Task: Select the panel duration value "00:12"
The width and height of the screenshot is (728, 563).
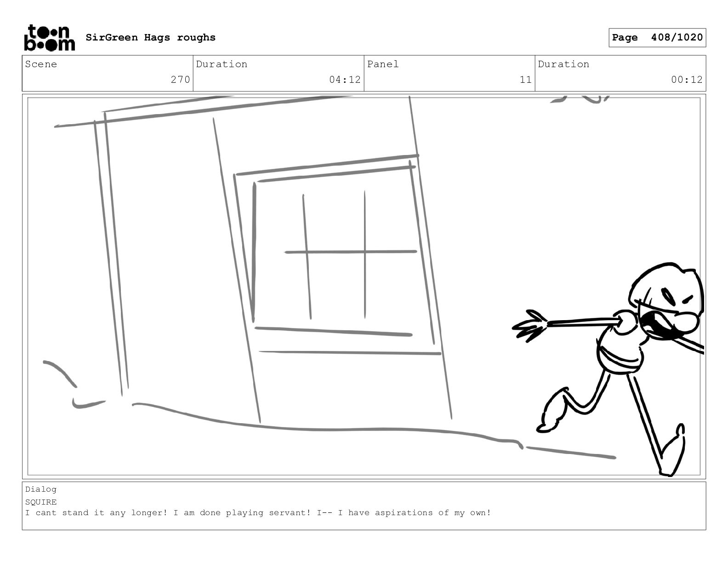Action: pos(687,80)
